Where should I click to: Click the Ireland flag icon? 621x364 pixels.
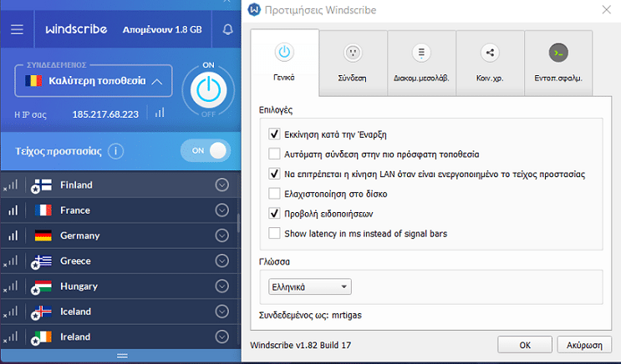42,337
